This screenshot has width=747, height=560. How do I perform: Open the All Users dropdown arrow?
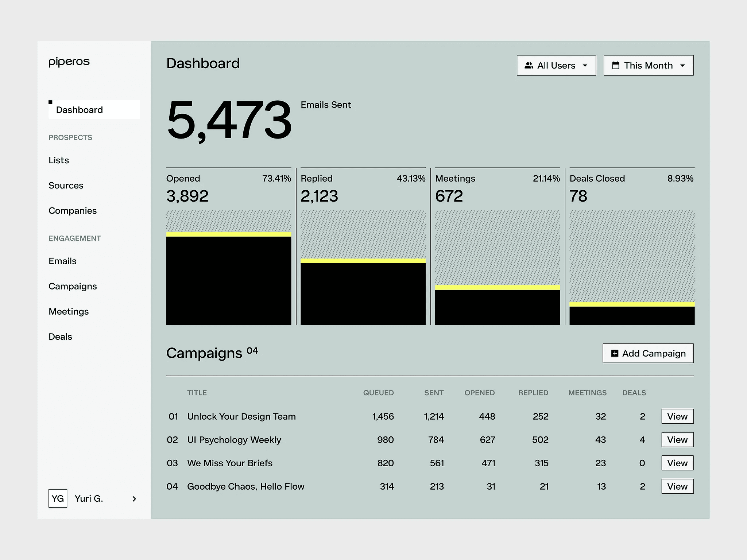pyautogui.click(x=585, y=66)
